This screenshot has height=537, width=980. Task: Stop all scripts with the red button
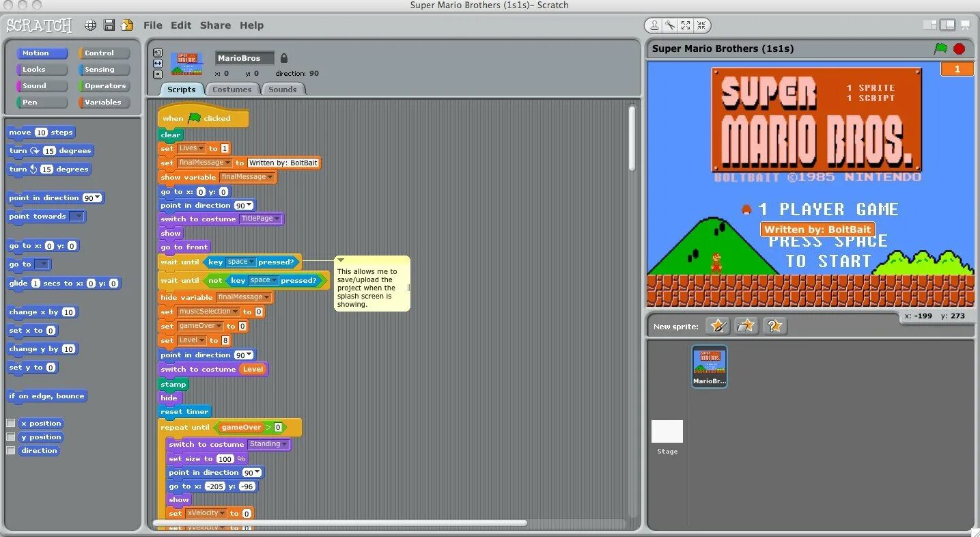[x=960, y=49]
